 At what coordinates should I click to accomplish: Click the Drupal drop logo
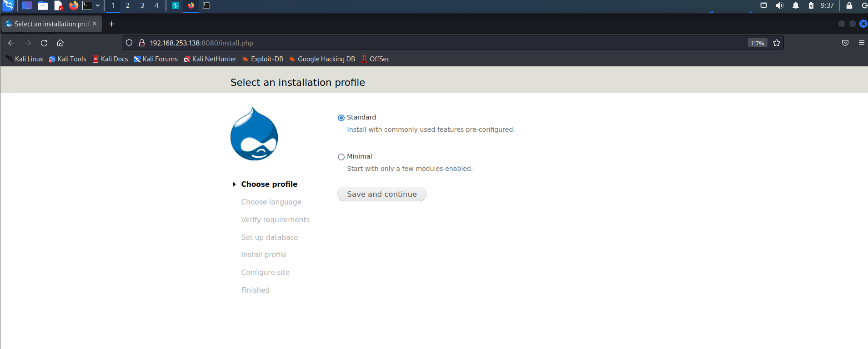coord(254,134)
